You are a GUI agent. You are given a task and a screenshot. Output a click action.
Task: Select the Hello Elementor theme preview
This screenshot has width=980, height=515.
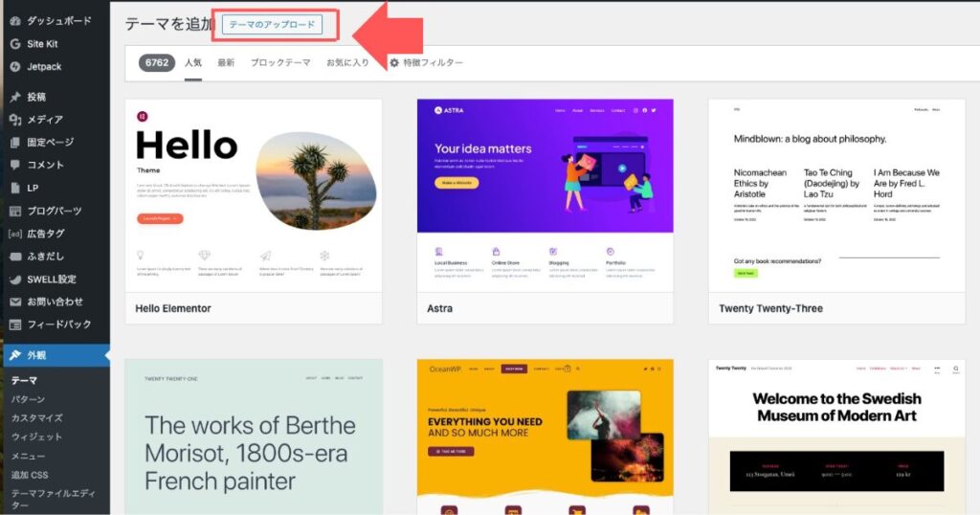click(x=254, y=195)
